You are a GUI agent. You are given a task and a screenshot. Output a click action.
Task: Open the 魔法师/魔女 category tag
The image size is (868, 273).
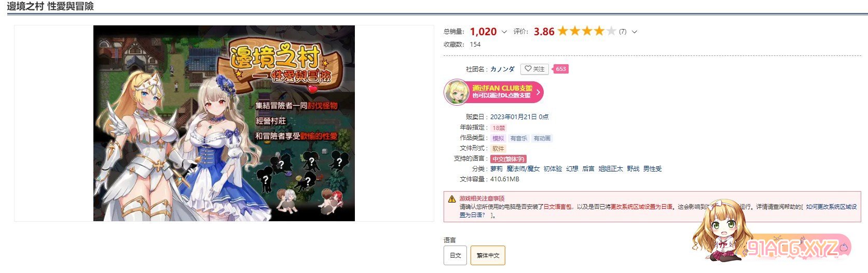523,169
